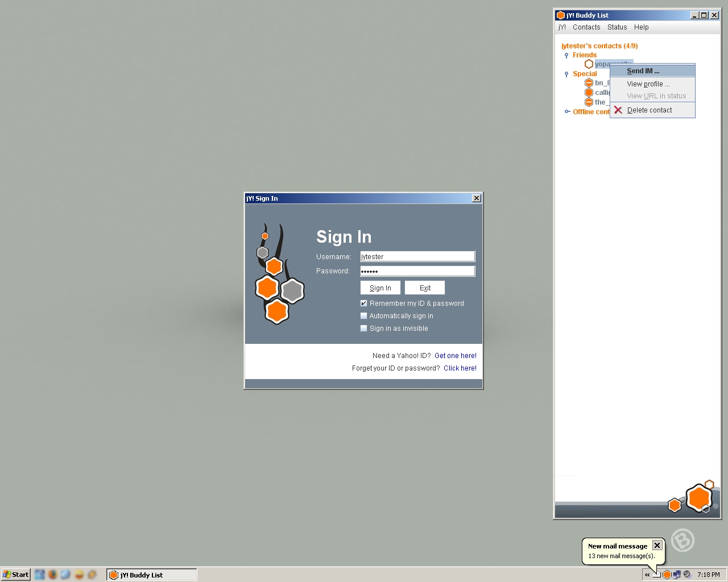Open the jY! menu
The width and height of the screenshot is (728, 582).
pos(562,27)
